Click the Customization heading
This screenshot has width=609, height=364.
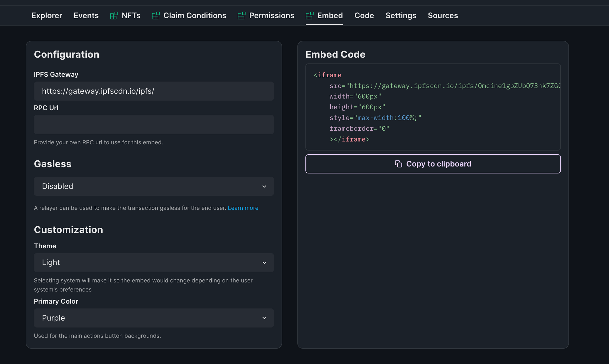(x=69, y=230)
